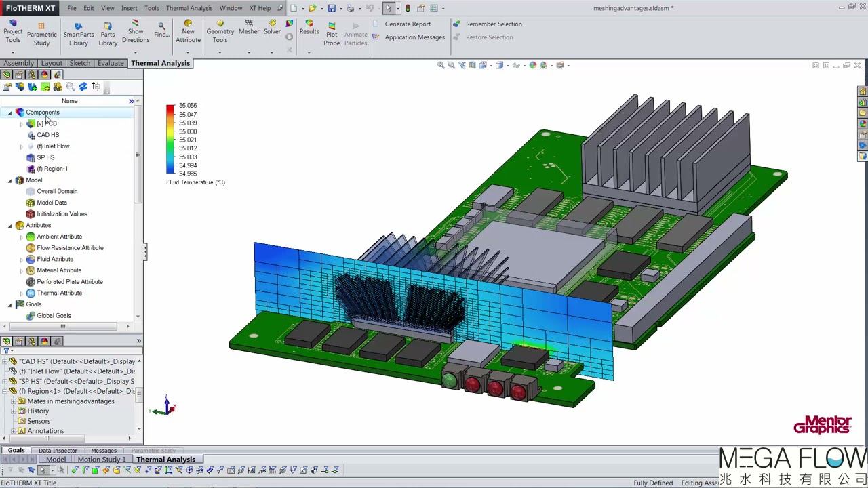868x488 pixels.
Task: Collapse the Attributes tree node
Action: pos(10,225)
